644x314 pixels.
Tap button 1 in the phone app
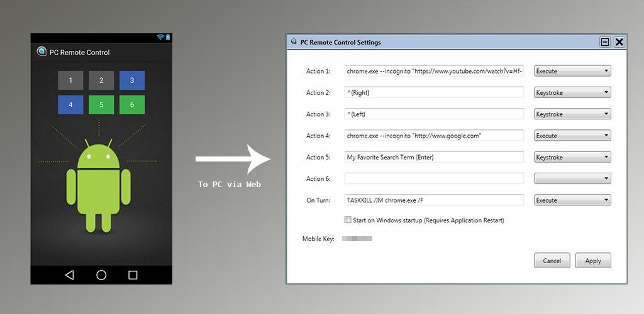70,80
